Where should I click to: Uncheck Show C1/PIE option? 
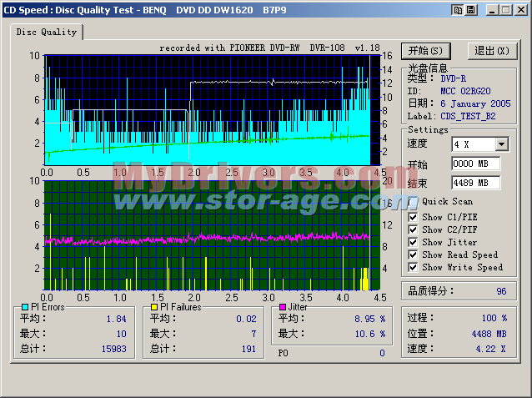coord(413,217)
